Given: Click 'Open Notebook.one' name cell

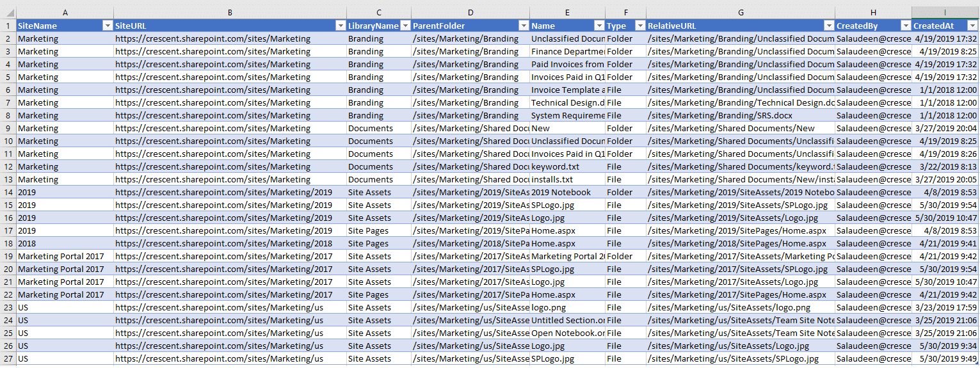Looking at the screenshot, I should pyautogui.click(x=567, y=333).
